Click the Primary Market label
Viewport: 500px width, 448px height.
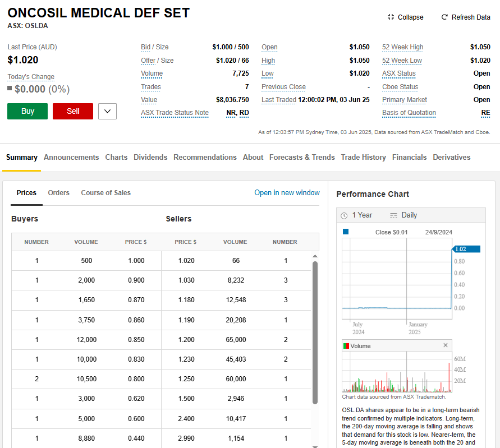click(x=405, y=100)
